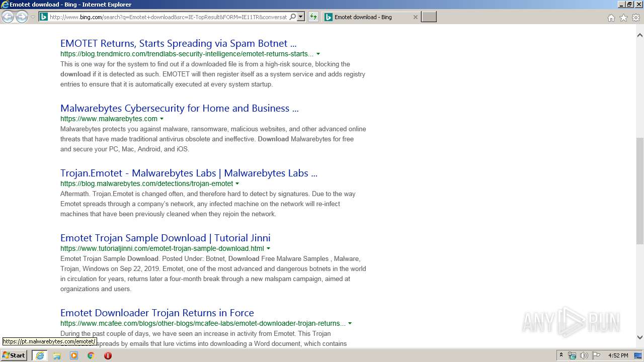Screen dimensions: 644x362
Task: Click the https://www.malwarebytes.com green URL text
Action: point(109,119)
